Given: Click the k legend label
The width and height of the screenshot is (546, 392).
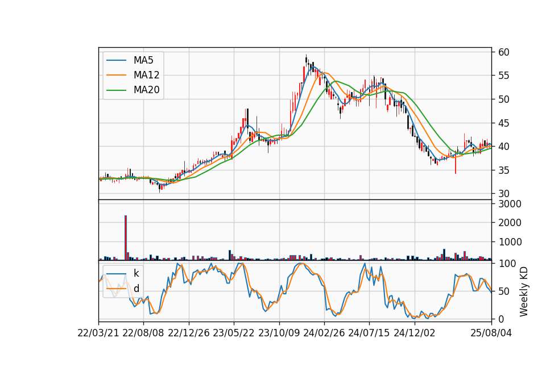Looking at the screenshot, I should click(136, 273).
